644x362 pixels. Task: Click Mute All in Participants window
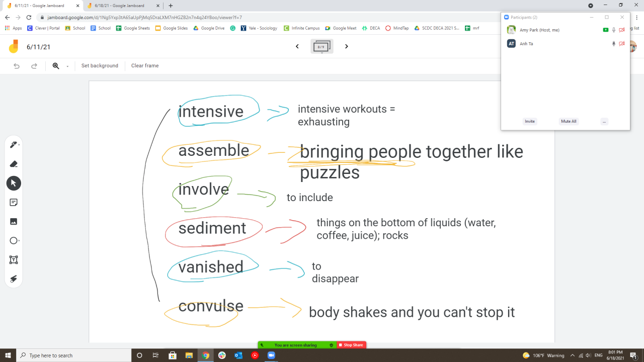(569, 121)
